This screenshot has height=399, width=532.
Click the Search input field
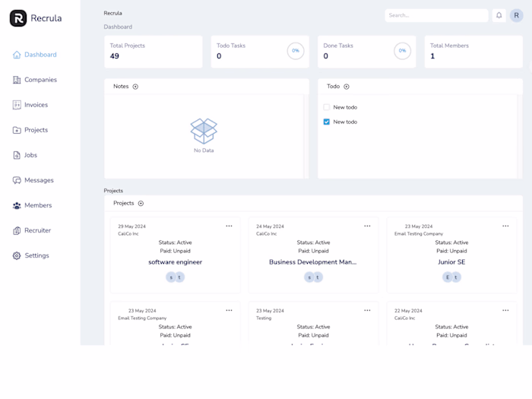coord(436,15)
